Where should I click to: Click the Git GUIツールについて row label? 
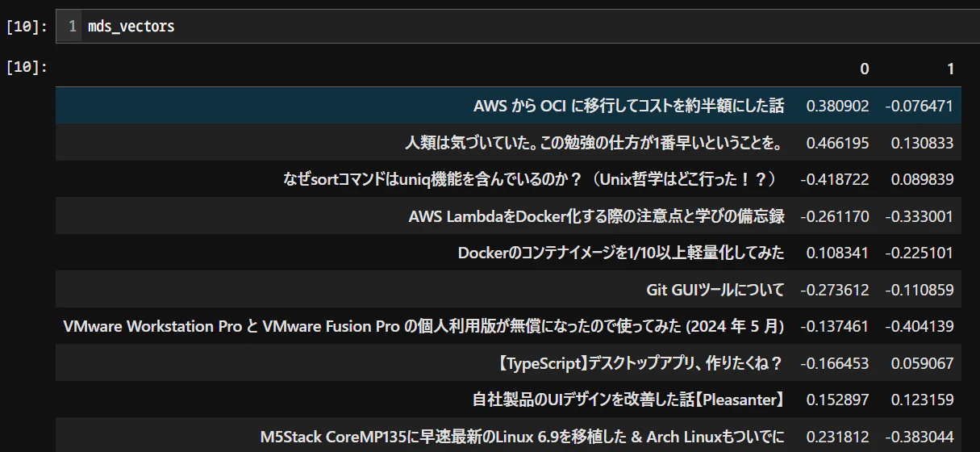point(715,290)
